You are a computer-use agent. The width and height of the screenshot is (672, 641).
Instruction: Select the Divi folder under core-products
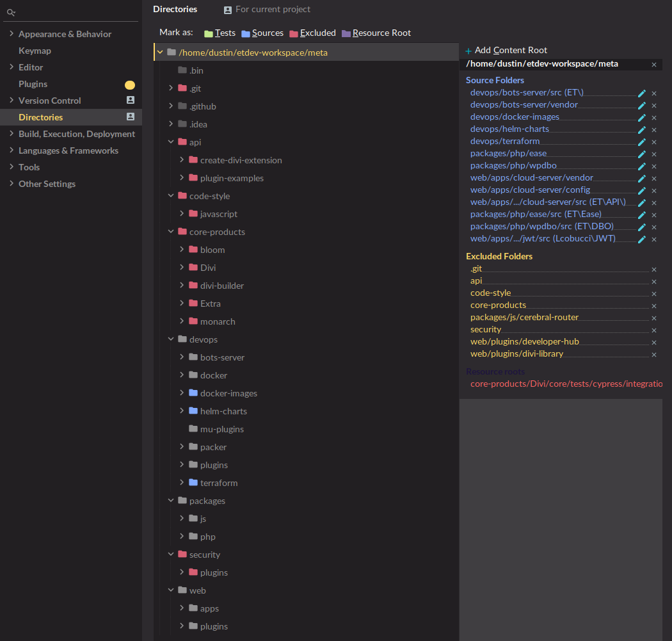click(208, 268)
